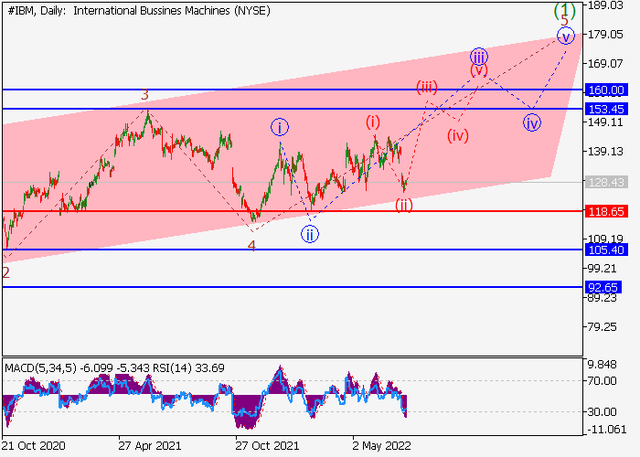640x457 pixels.
Task: Click the 109.19 price axis label
Action: tap(606, 239)
